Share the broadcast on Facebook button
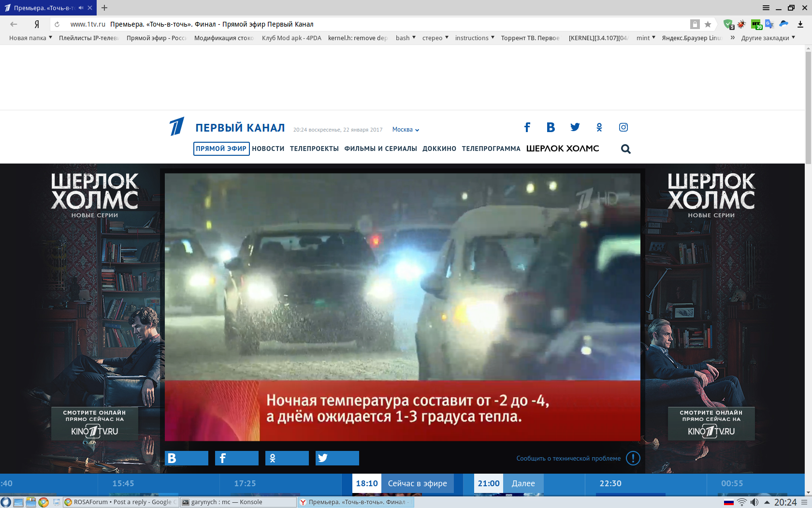Image resolution: width=812 pixels, height=508 pixels. pos(237,458)
